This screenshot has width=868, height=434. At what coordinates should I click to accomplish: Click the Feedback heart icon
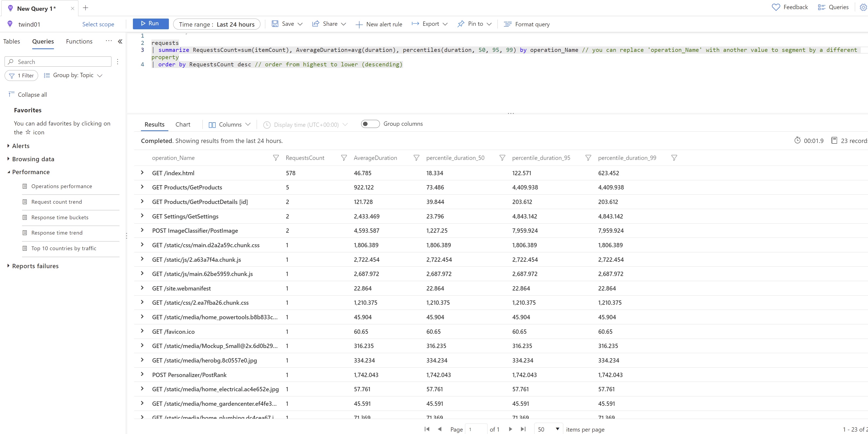click(776, 8)
